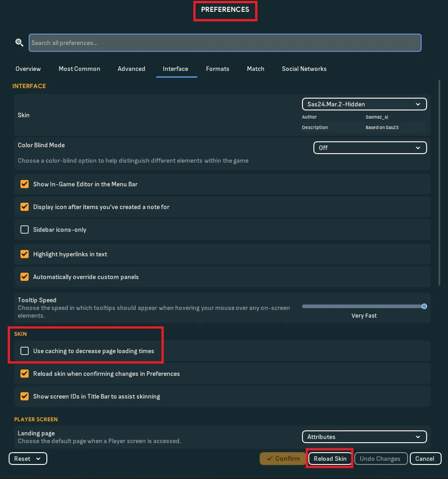Open the Most Common preferences tab

[79, 69]
